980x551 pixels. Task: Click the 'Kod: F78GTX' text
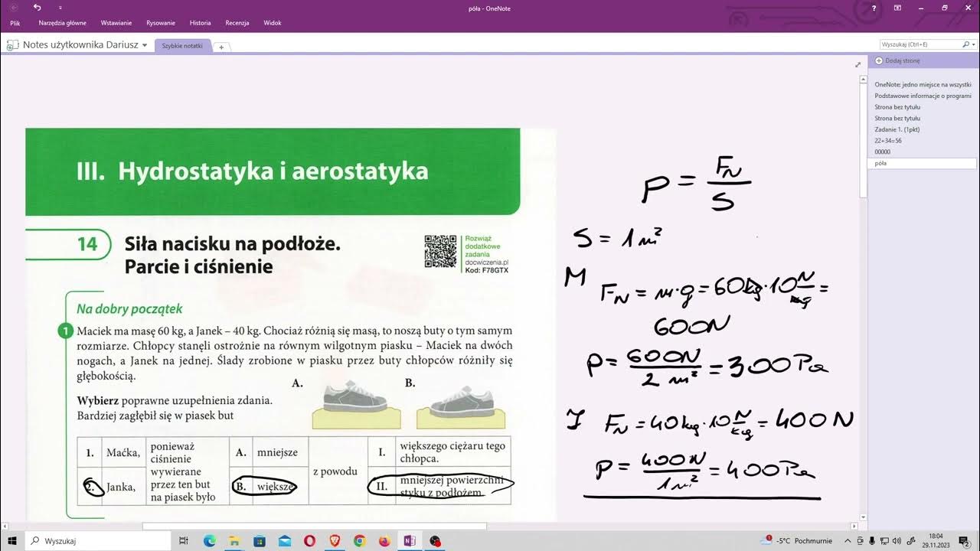486,270
